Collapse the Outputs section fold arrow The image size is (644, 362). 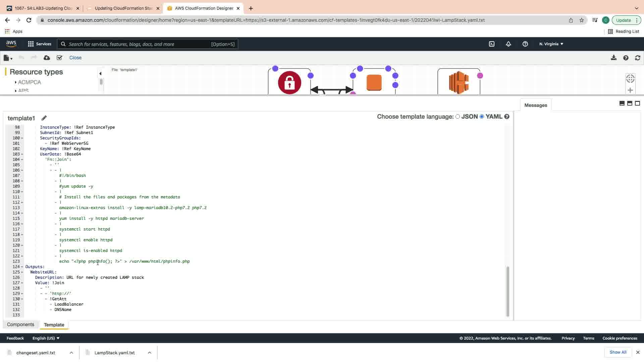click(x=22, y=267)
